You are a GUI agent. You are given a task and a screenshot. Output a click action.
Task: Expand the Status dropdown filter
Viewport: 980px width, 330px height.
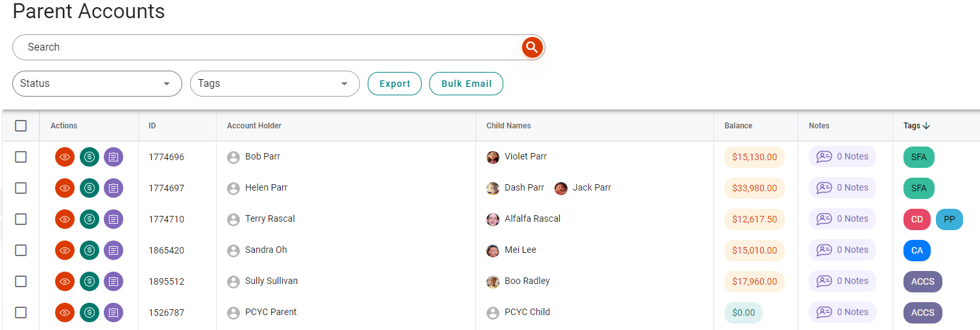97,84
